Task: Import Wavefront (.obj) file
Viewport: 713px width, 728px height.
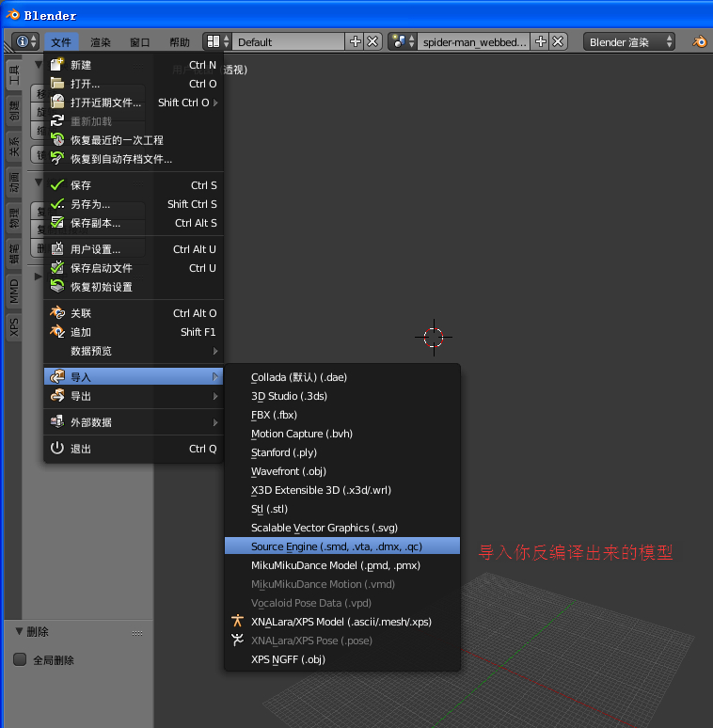Action: click(x=342, y=471)
